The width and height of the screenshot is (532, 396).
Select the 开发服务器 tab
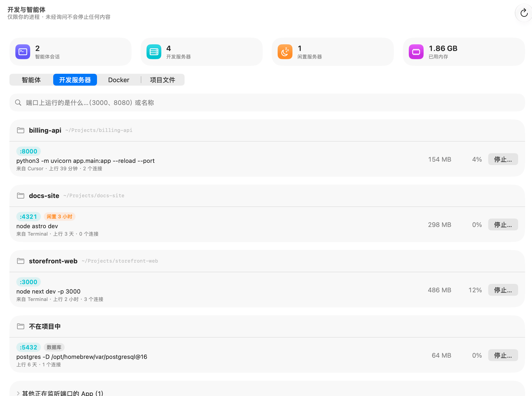75,80
